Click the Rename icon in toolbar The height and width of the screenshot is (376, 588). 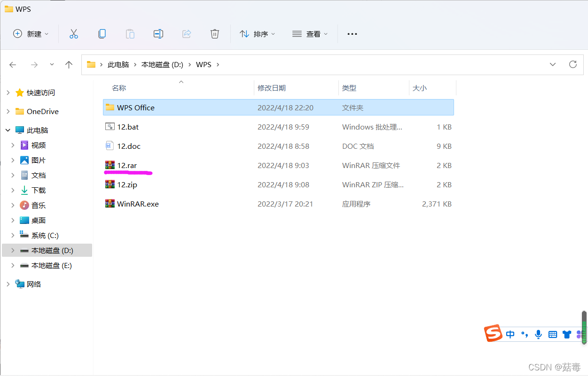coord(158,34)
